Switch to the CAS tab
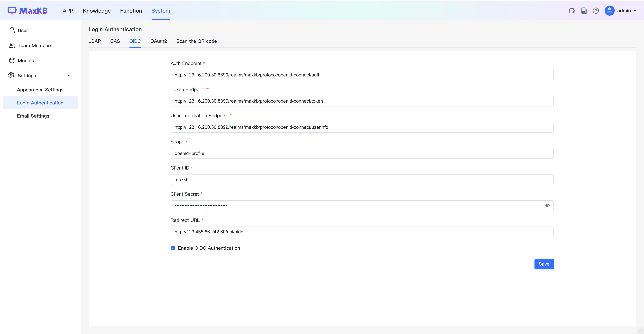Viewport: 644px width, 334px height. click(x=115, y=41)
